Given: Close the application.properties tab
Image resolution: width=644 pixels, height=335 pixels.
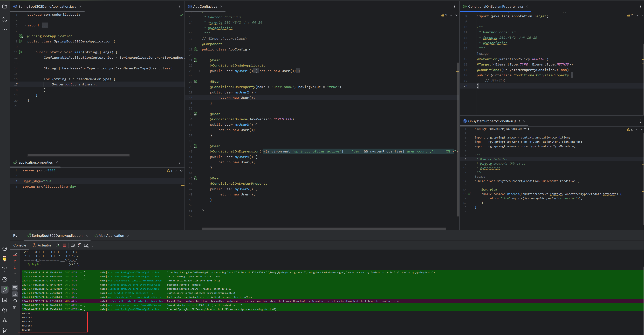Looking at the screenshot, I should click(57, 162).
